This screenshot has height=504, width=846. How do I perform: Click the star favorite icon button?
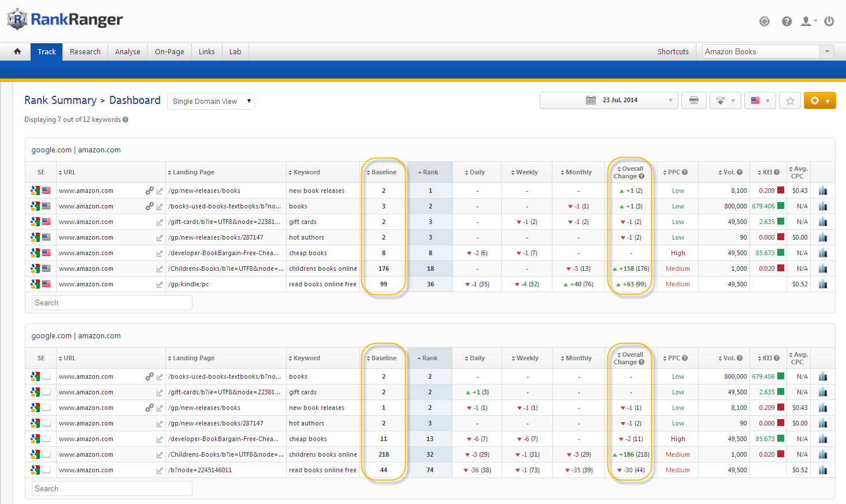pyautogui.click(x=790, y=100)
